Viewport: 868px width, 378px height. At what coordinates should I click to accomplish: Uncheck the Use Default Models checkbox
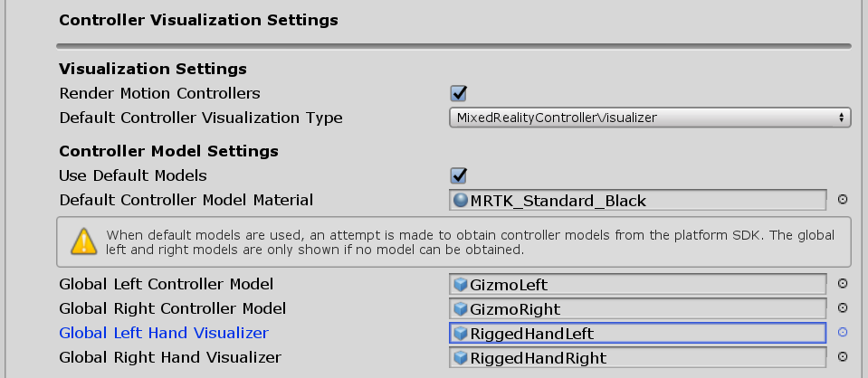tap(459, 175)
